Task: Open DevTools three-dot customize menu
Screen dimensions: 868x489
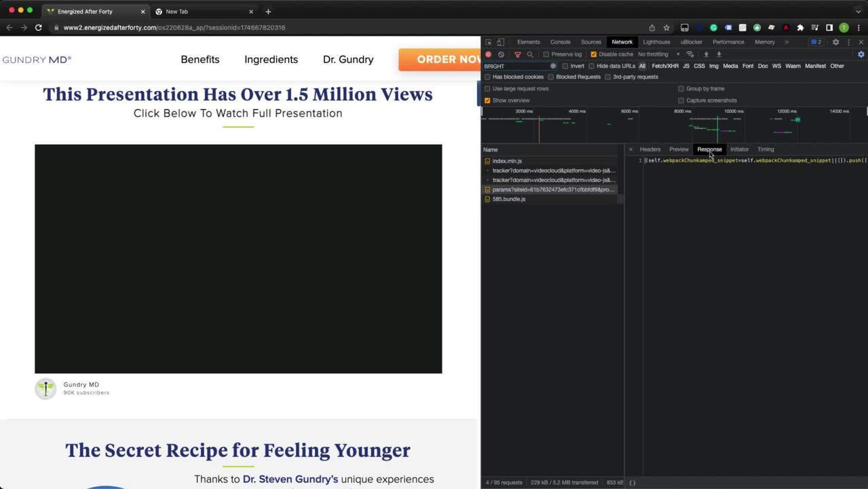Action: 848,42
